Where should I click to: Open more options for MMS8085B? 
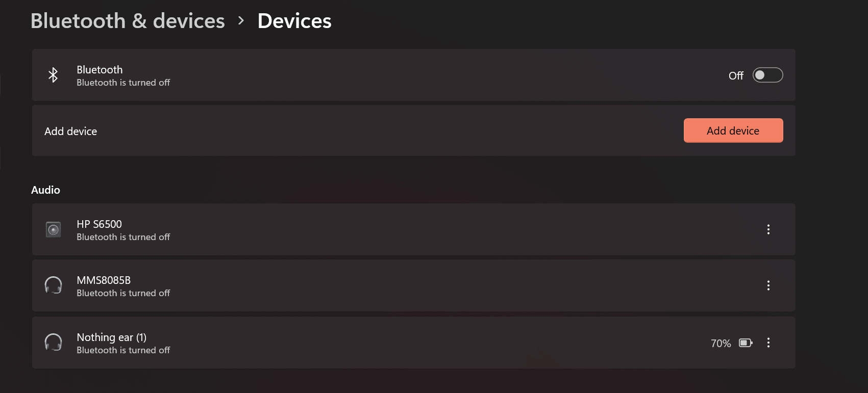click(x=768, y=285)
